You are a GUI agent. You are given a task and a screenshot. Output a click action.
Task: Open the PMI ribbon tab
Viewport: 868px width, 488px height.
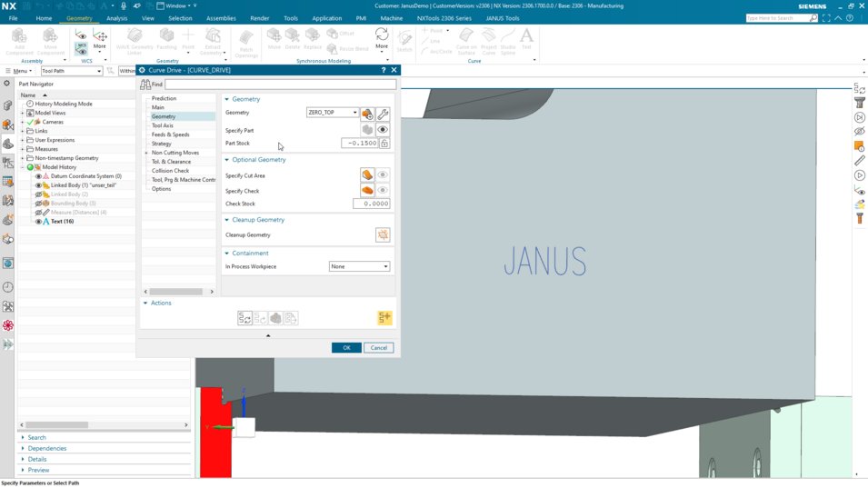tap(361, 18)
